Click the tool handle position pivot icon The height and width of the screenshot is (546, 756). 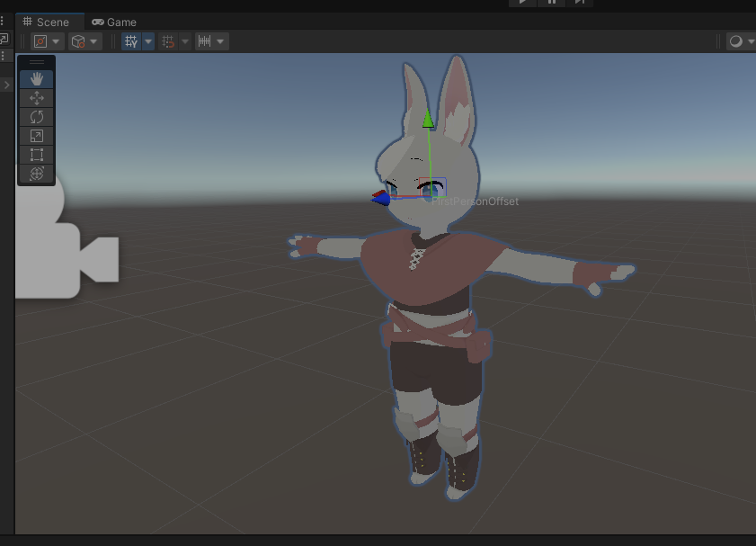(40, 41)
